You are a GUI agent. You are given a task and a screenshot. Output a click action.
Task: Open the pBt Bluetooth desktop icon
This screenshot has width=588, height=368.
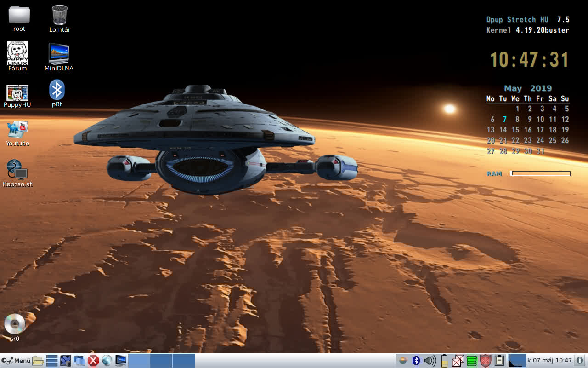[x=57, y=93]
